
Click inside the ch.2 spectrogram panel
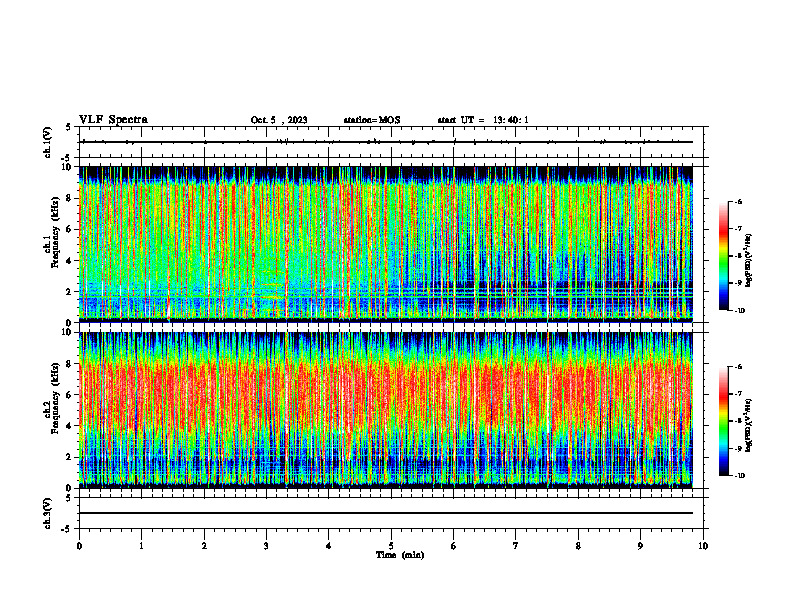click(x=385, y=410)
